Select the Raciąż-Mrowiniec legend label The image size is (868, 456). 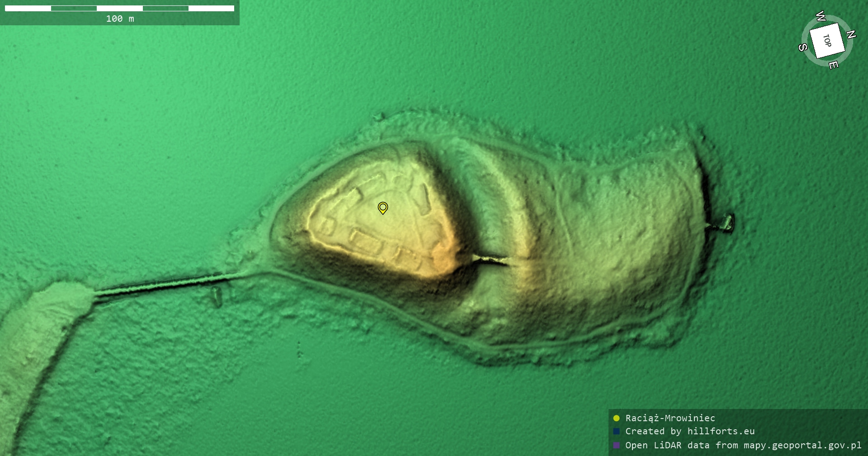click(x=670, y=418)
